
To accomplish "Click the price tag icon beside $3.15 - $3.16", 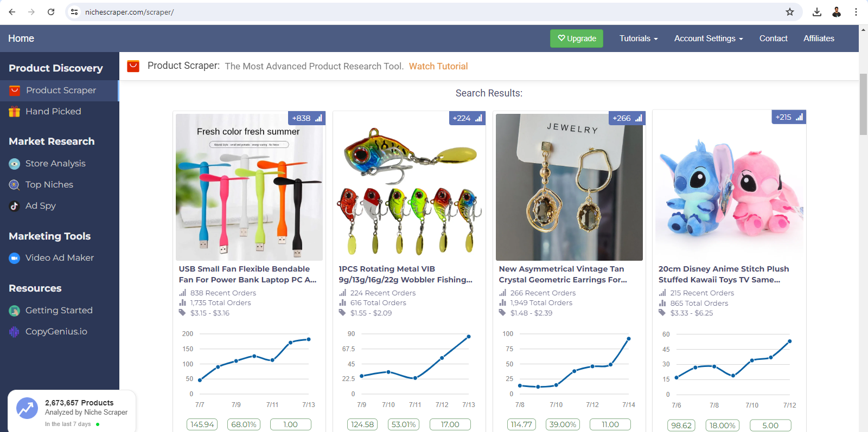I will [x=182, y=313].
